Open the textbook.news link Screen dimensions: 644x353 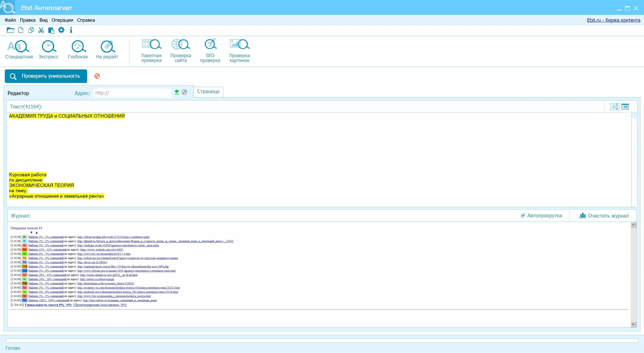point(128,292)
